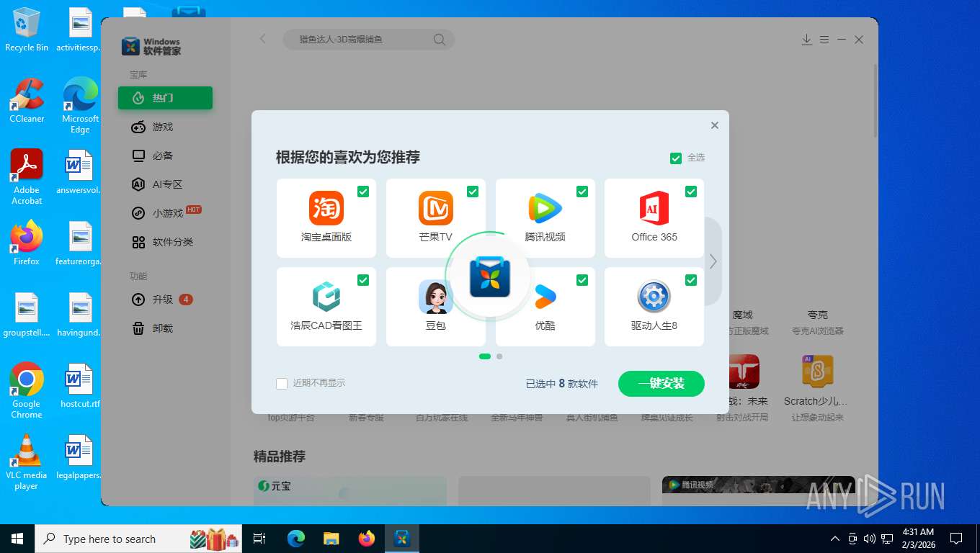Screen dimensions: 980x553
Task: Open the notification center icon
Action: (956, 539)
